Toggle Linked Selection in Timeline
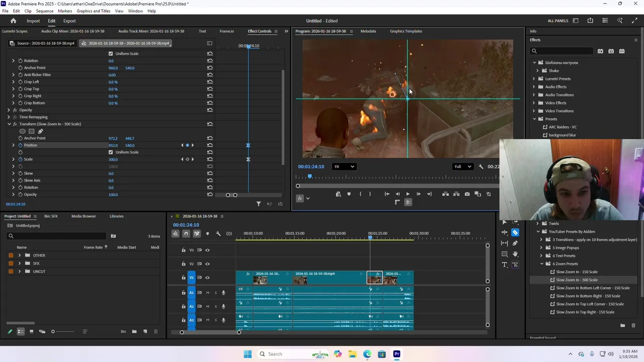The width and height of the screenshot is (644, 362). pos(197,233)
